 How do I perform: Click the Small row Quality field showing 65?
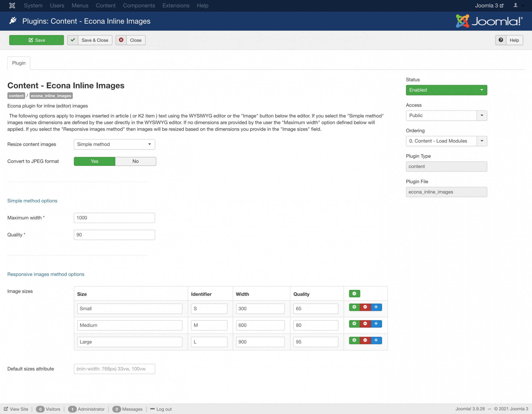click(316, 308)
